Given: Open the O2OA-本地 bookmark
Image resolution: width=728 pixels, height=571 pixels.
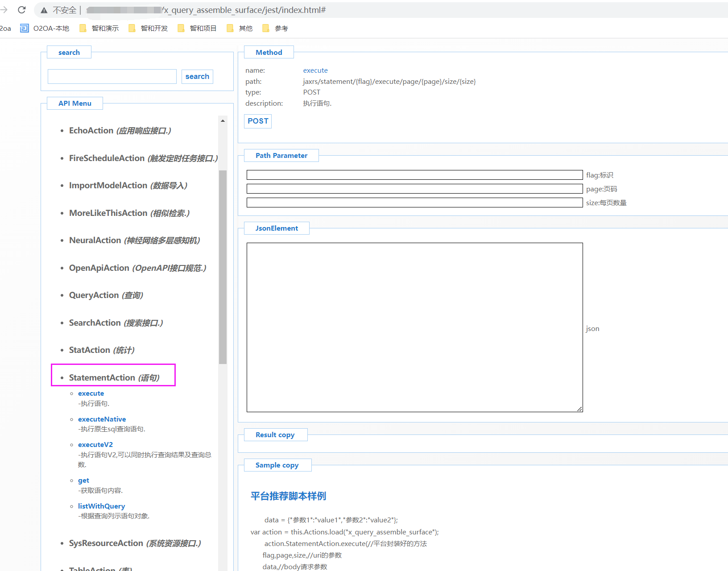Looking at the screenshot, I should (x=45, y=28).
